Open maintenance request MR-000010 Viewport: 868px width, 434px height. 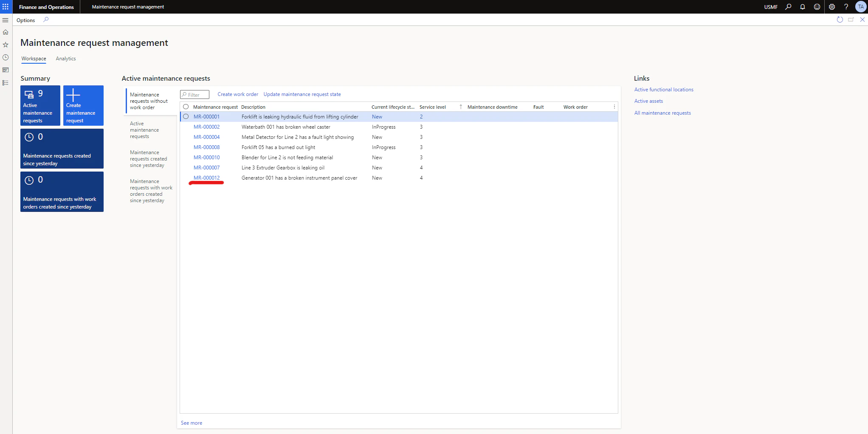tap(206, 158)
